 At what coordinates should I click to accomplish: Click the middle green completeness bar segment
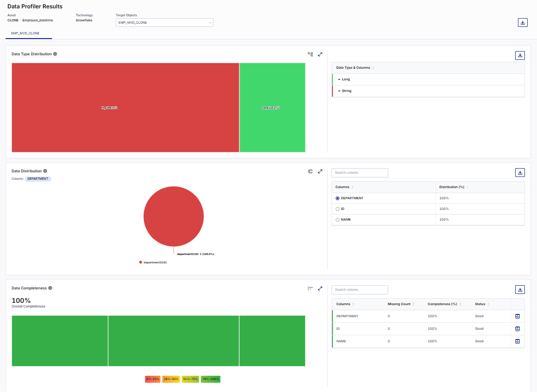coord(173,341)
